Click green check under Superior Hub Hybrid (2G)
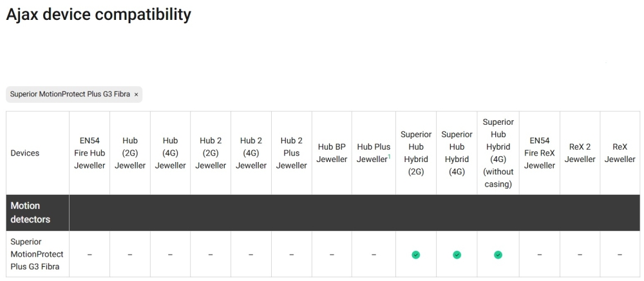The height and width of the screenshot is (281, 644). 416,255
